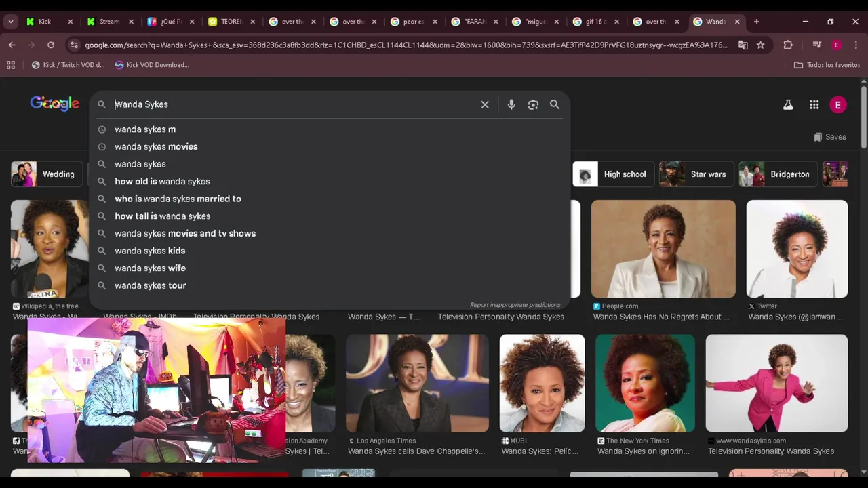Click the Google logo

point(54,104)
